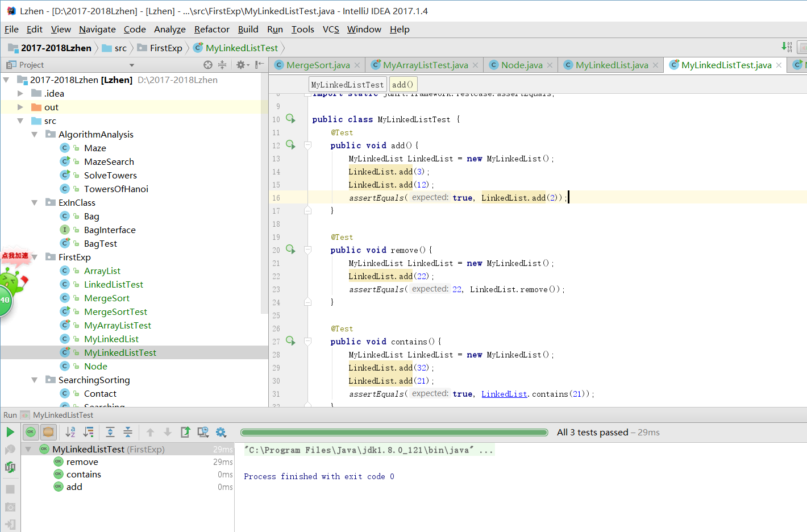Hide the Project tool window

259,65
